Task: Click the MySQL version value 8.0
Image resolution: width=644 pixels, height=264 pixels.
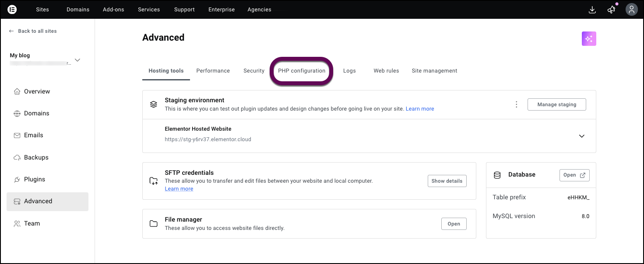Action: pyautogui.click(x=585, y=216)
